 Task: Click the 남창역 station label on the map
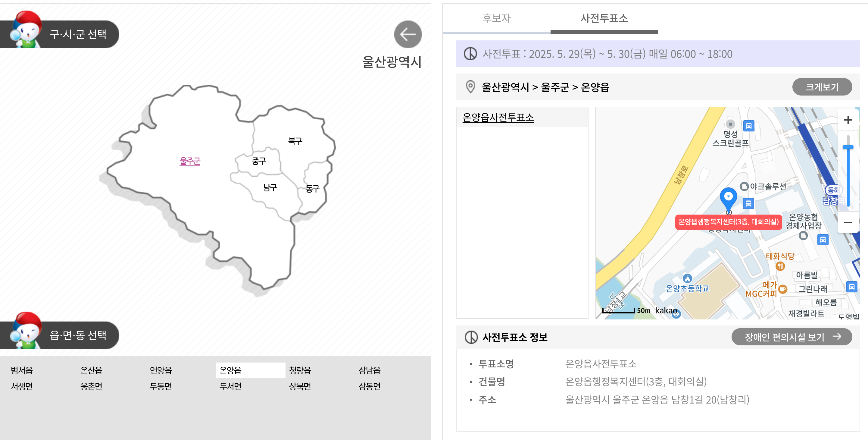click(833, 201)
